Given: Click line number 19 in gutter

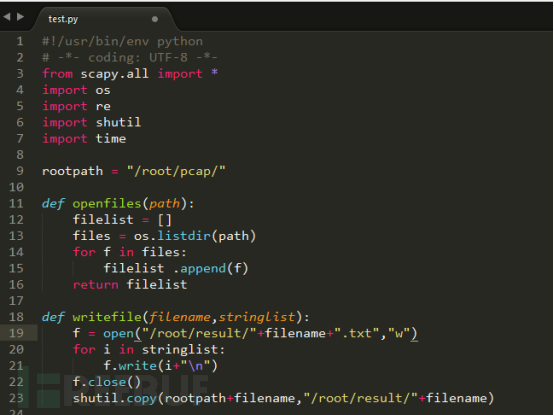Looking at the screenshot, I should pyautogui.click(x=16, y=333).
